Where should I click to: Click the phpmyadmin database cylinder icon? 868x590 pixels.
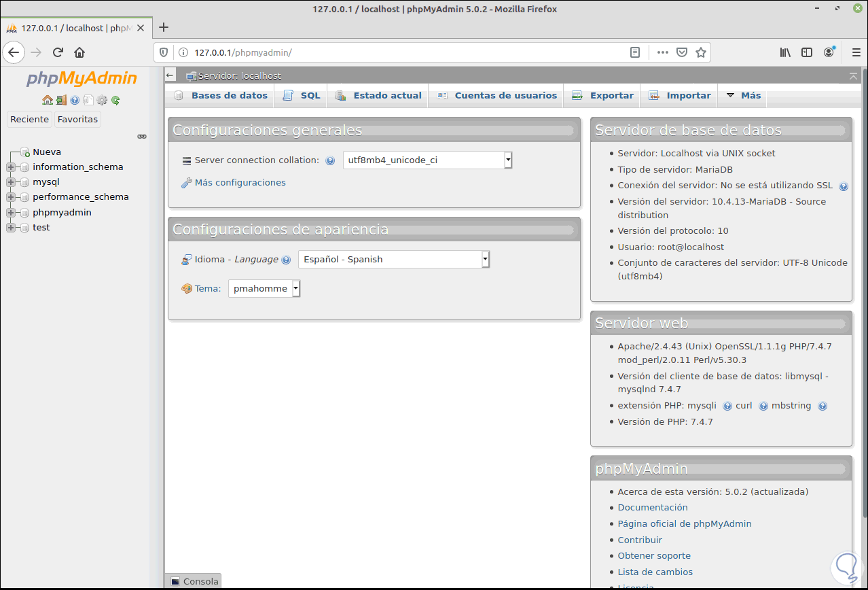[24, 213]
